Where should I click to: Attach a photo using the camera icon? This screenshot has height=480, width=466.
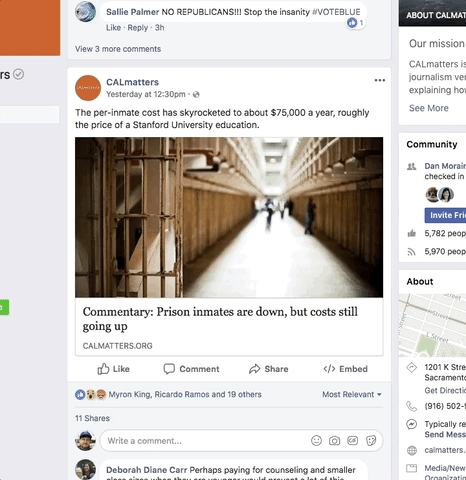[334, 441]
